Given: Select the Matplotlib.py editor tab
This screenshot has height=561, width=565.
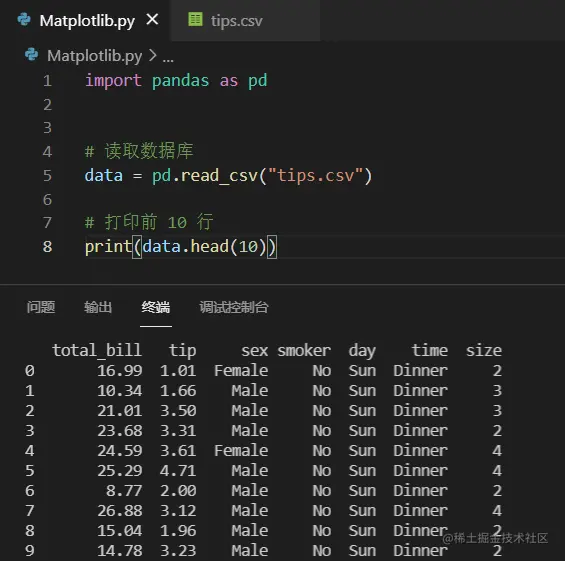Looking at the screenshot, I should 86,21.
